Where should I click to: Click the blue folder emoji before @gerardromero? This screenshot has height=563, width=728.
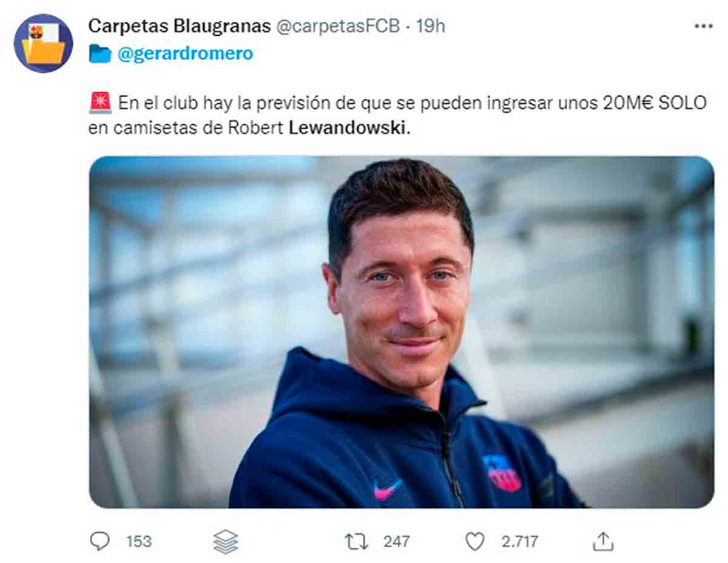(100, 54)
